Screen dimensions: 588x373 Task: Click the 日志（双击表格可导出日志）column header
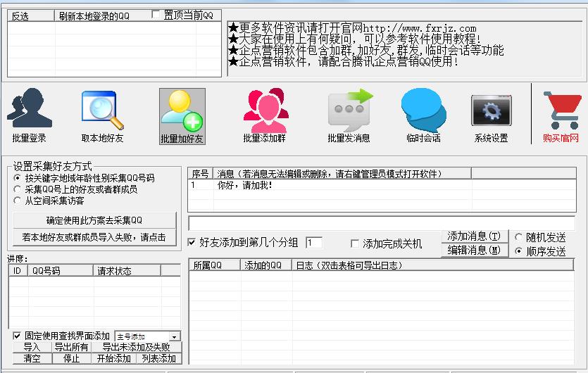(433, 265)
